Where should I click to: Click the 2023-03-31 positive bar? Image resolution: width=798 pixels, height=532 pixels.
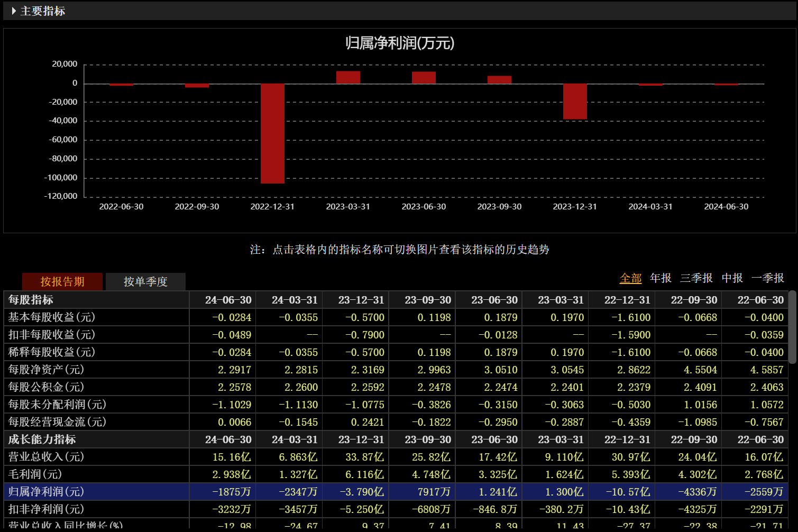[x=348, y=77]
